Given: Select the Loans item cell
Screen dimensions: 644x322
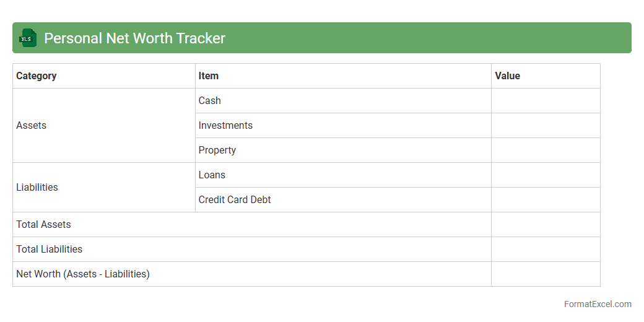Looking at the screenshot, I should point(212,175).
